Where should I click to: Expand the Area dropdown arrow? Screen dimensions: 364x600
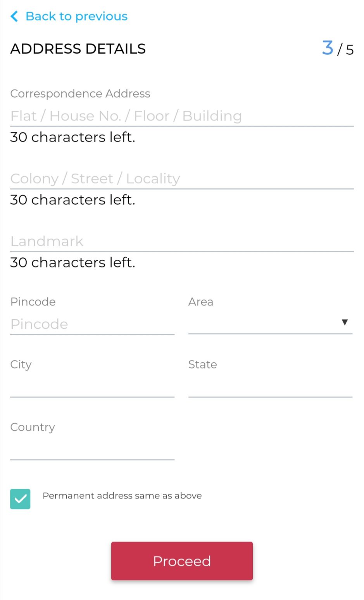click(x=344, y=322)
